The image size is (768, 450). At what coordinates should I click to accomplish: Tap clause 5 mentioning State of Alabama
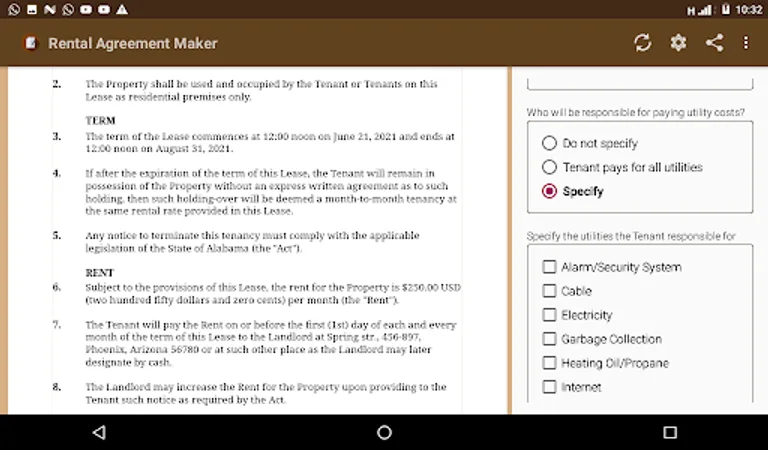(x=252, y=242)
